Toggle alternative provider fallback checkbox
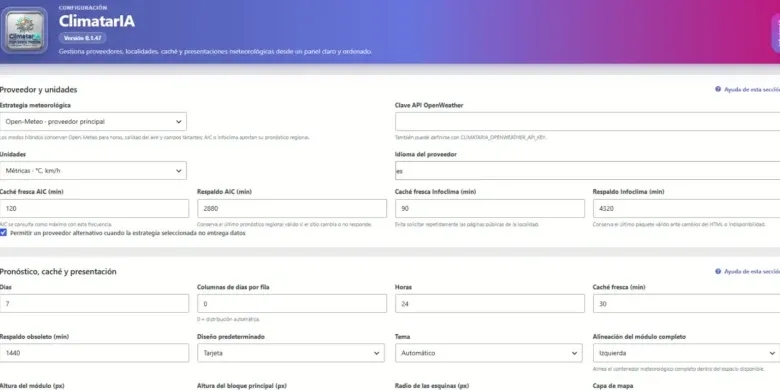 [3, 233]
